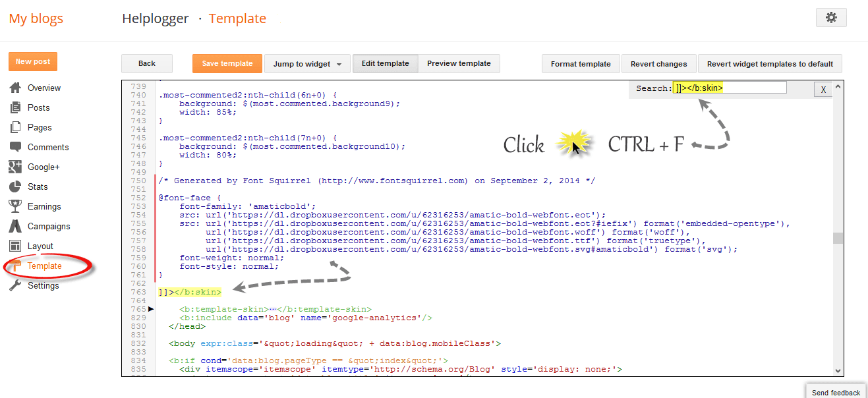Click the Pages icon in sidebar
The height and width of the screenshot is (398, 868).
tap(15, 127)
